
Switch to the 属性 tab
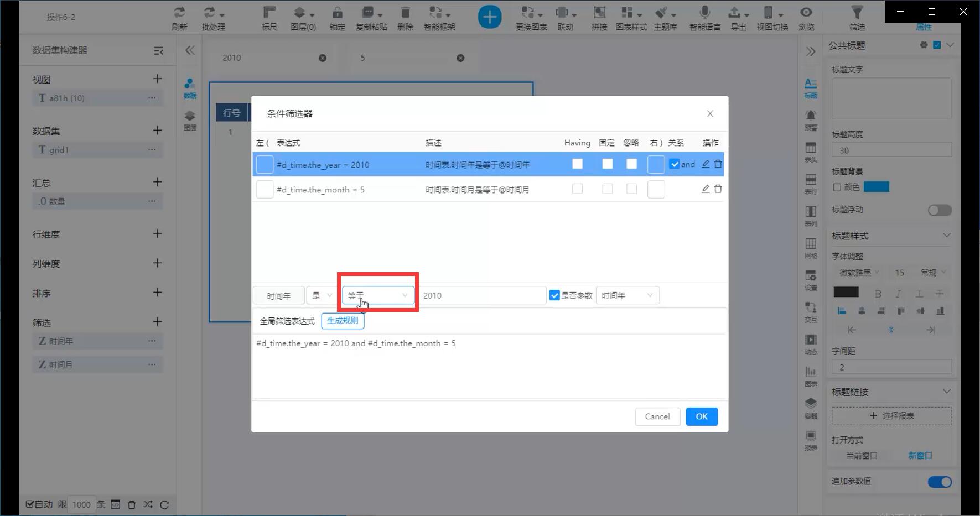(x=924, y=27)
